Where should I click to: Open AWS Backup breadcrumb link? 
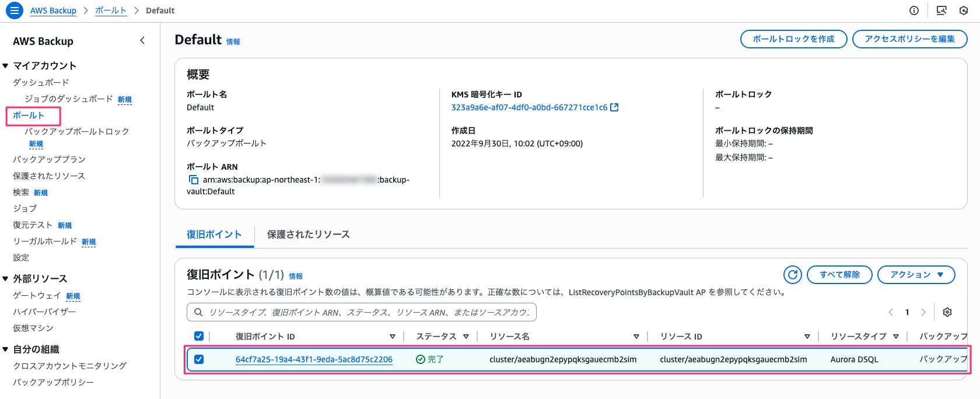click(53, 10)
